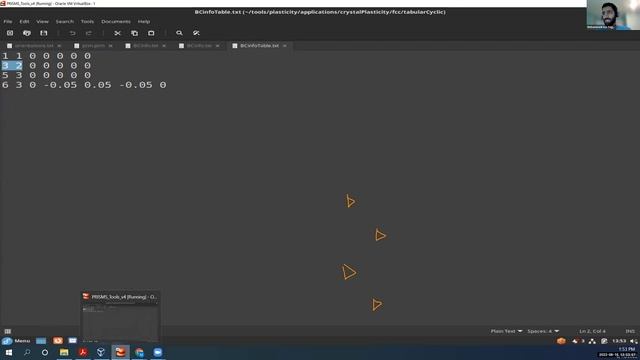Viewport: 640px width, 360px height.
Task: Close the second document tab
Action: click(x=111, y=46)
